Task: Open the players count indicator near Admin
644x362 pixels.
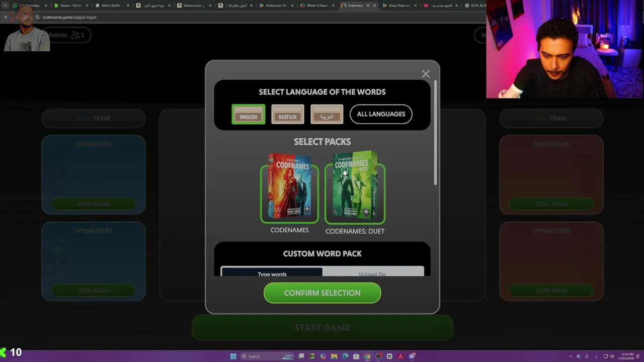Action: tap(78, 35)
